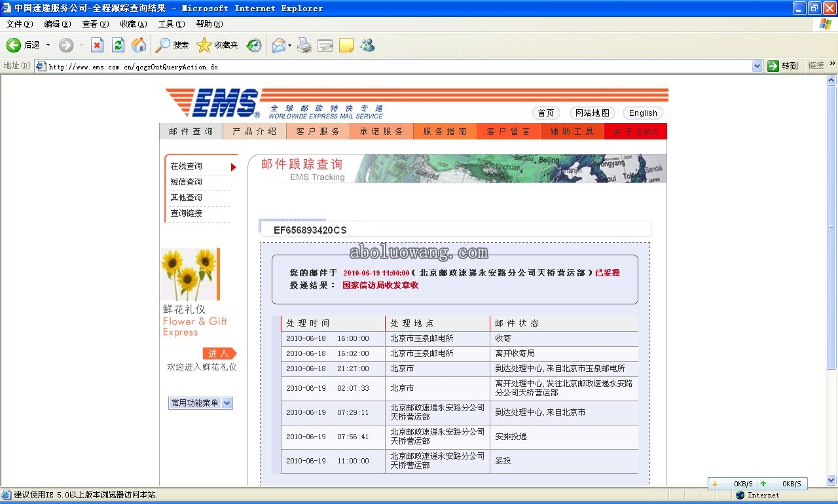
Task: Click tracking number EF656893420CS
Action: (x=310, y=230)
